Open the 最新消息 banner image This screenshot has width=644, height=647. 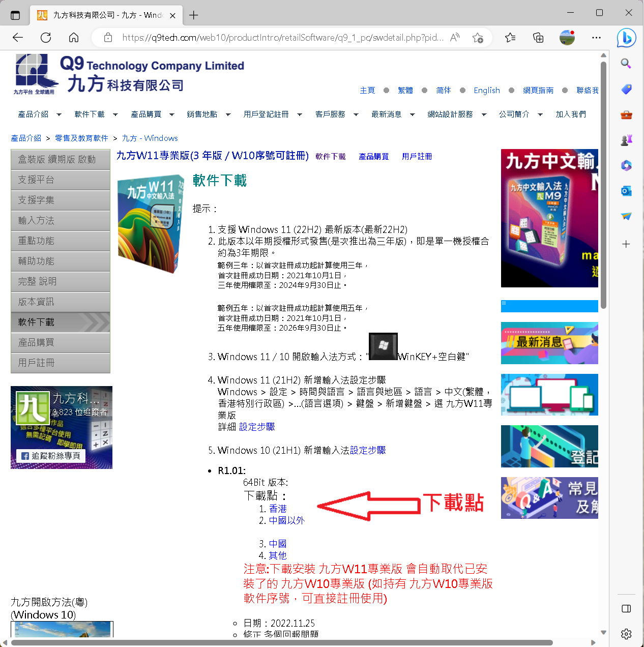point(549,343)
